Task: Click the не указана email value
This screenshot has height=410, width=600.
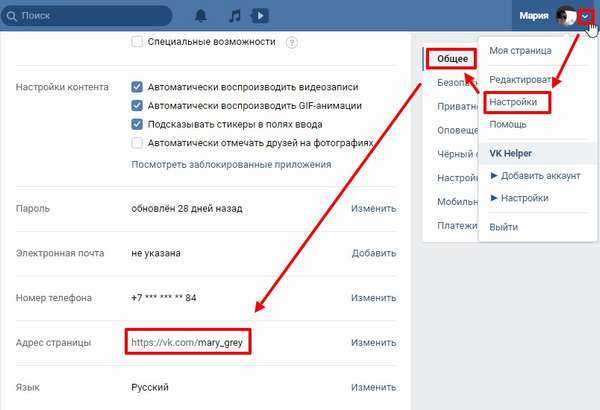Action: click(x=156, y=253)
